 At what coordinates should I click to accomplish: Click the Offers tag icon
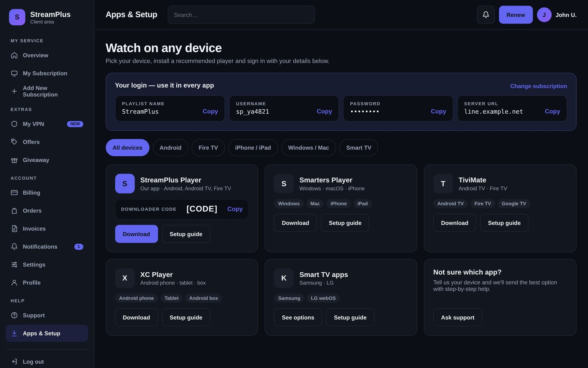point(14,142)
